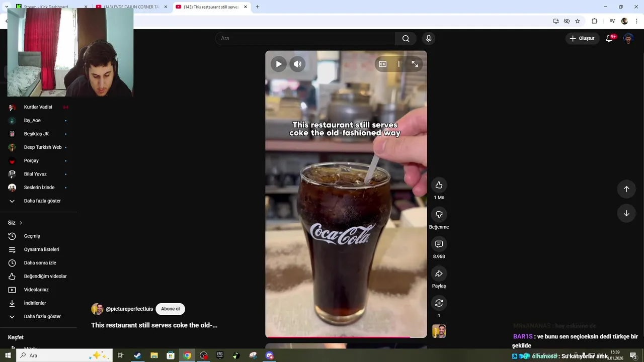
Task: Click the install app icon in address bar
Action: pyautogui.click(x=556, y=21)
